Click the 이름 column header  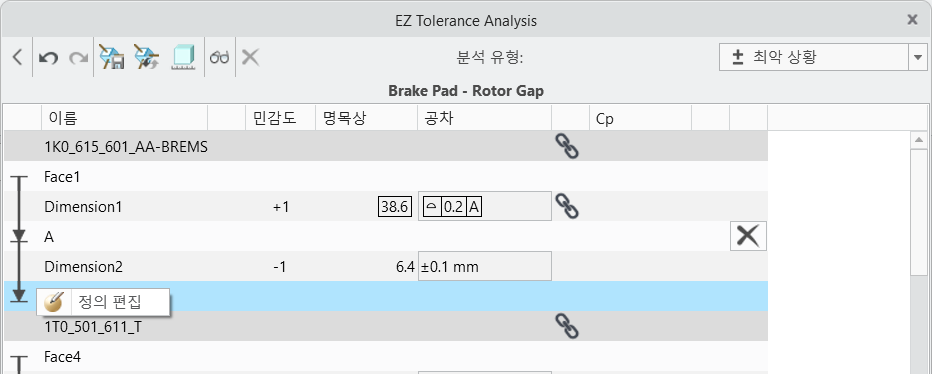coord(124,118)
